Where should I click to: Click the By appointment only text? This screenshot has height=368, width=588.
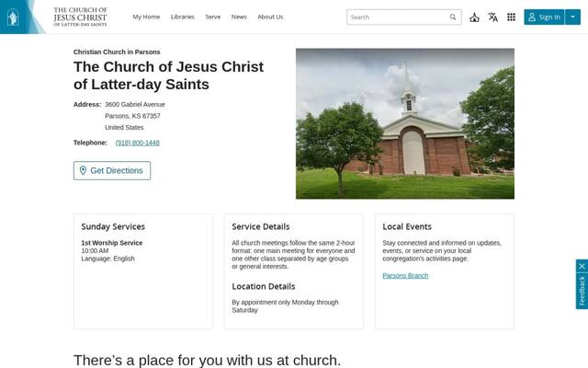tap(285, 306)
